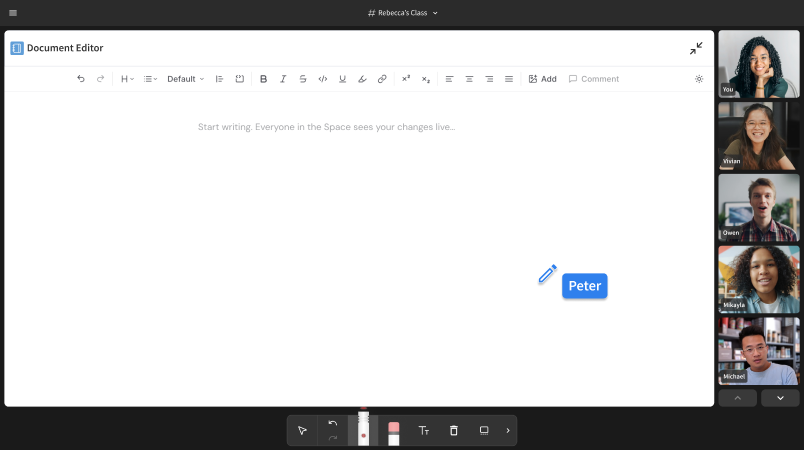Open the Rebecca's Class space dropdown
Screen dimensions: 804x450
coord(403,13)
